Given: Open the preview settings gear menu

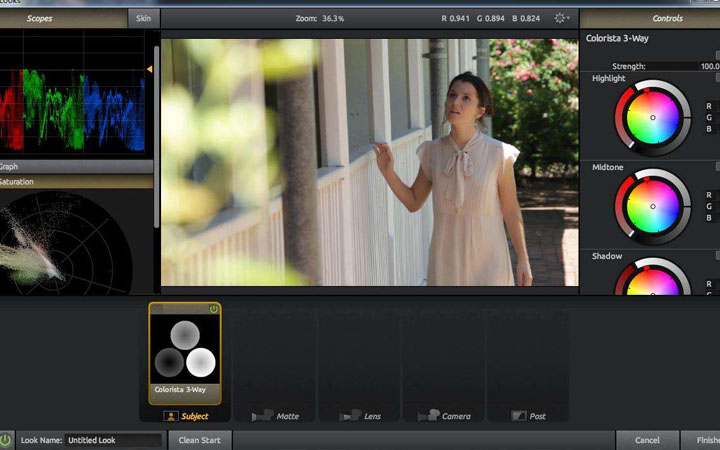Looking at the screenshot, I should [562, 18].
